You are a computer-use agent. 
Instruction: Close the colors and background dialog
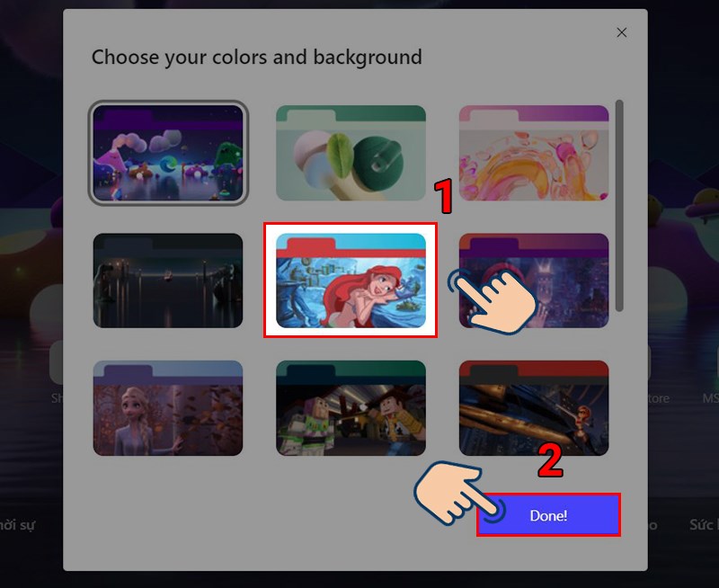(x=621, y=32)
